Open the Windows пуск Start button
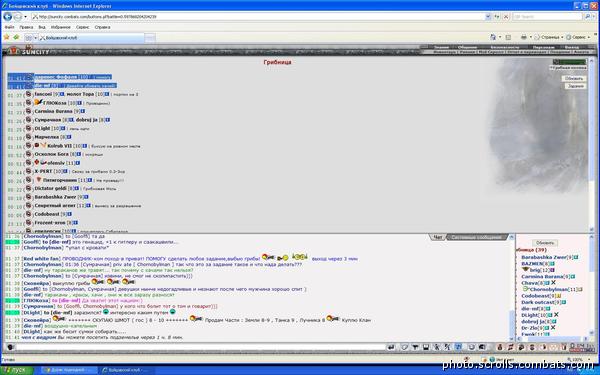The image size is (600, 375). tap(17, 370)
